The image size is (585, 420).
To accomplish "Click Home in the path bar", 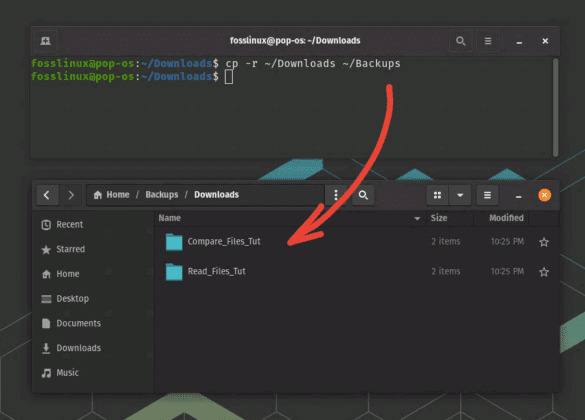I will click(x=112, y=195).
